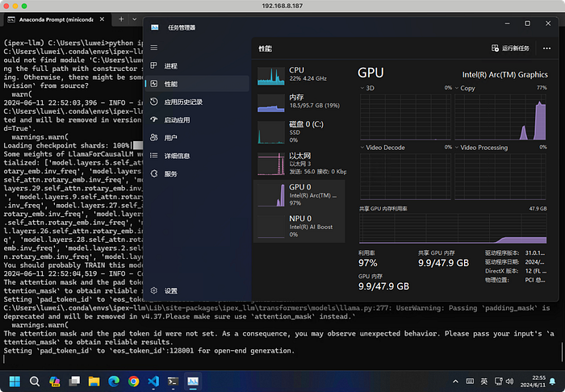Open the 用户 (Users) page
This screenshot has height=392, width=565.
[197, 138]
